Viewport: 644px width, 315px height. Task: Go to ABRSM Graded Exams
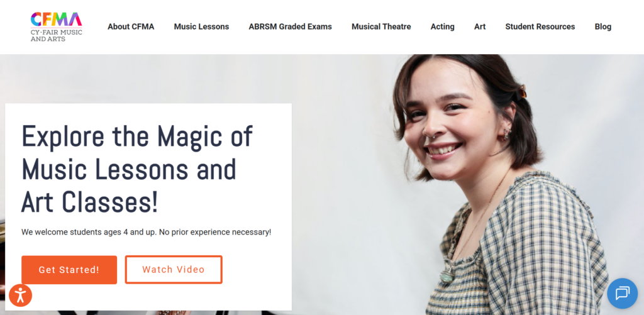tap(290, 26)
